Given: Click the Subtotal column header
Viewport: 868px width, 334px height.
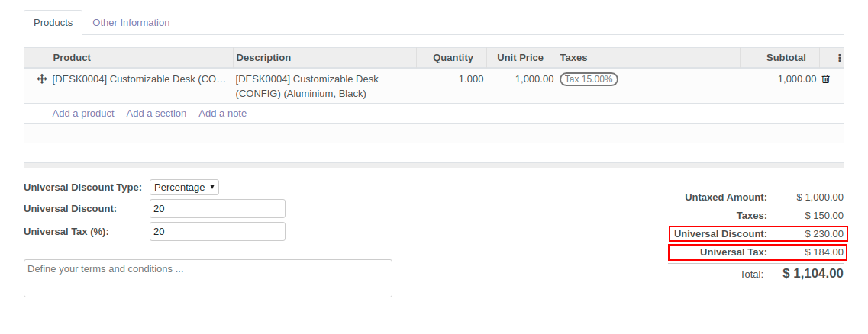Looking at the screenshot, I should pyautogui.click(x=786, y=58).
